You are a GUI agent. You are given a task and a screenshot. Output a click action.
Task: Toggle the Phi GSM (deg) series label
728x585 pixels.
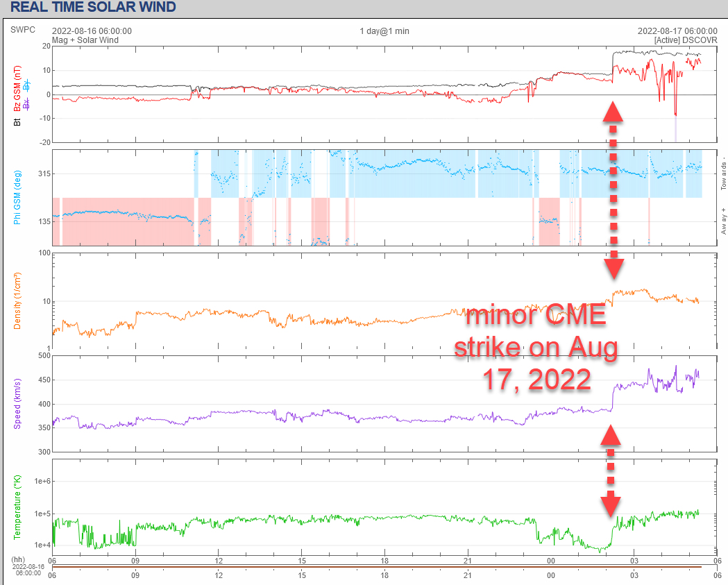click(x=17, y=198)
